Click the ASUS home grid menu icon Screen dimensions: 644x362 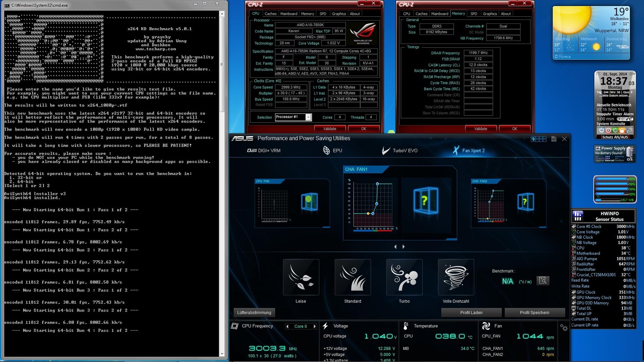click(x=539, y=139)
